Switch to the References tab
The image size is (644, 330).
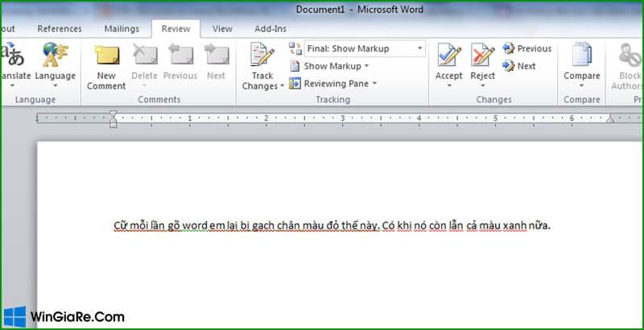point(60,29)
